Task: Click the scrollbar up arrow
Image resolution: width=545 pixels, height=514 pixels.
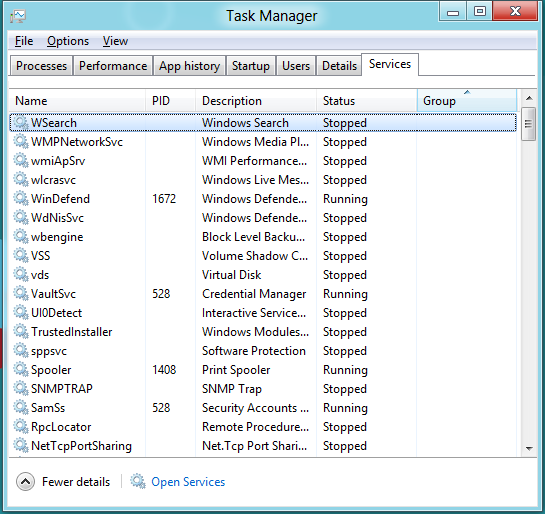Action: pos(529,98)
